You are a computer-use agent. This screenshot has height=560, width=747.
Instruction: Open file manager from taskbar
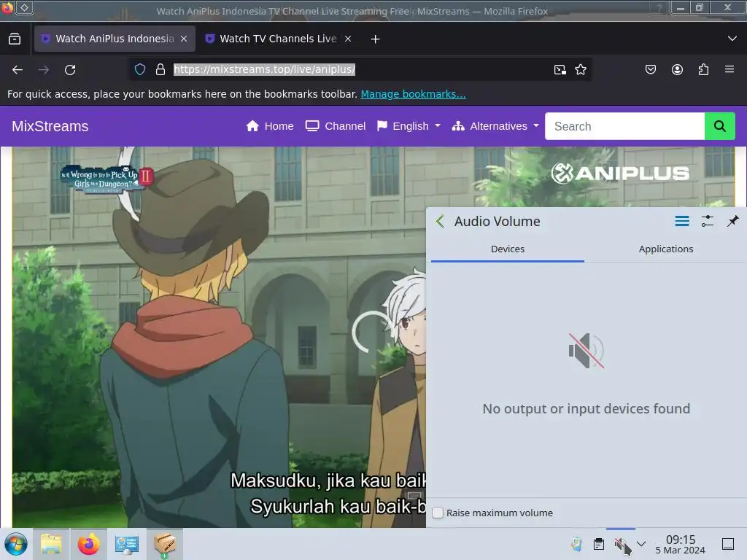pos(51,544)
